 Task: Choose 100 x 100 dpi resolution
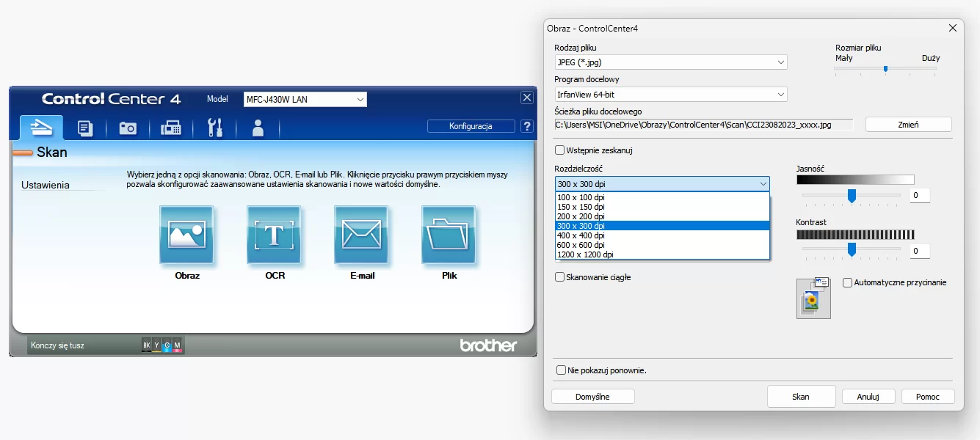tap(662, 197)
